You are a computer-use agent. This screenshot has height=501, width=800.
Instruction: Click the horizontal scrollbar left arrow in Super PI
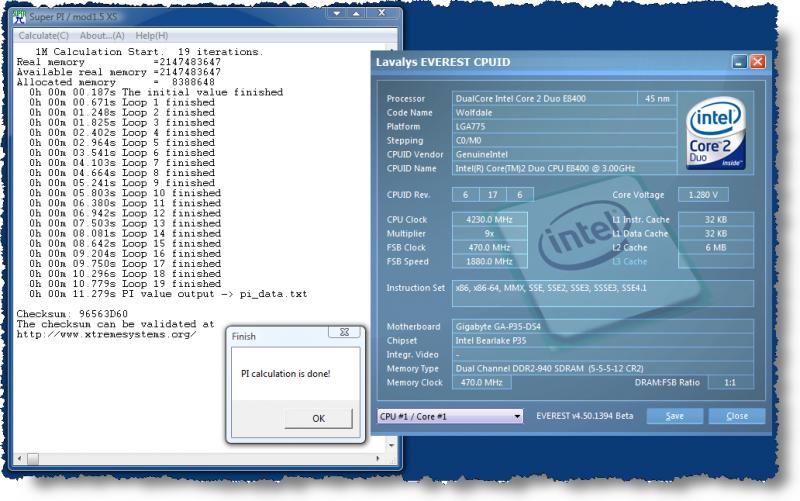click(19, 459)
